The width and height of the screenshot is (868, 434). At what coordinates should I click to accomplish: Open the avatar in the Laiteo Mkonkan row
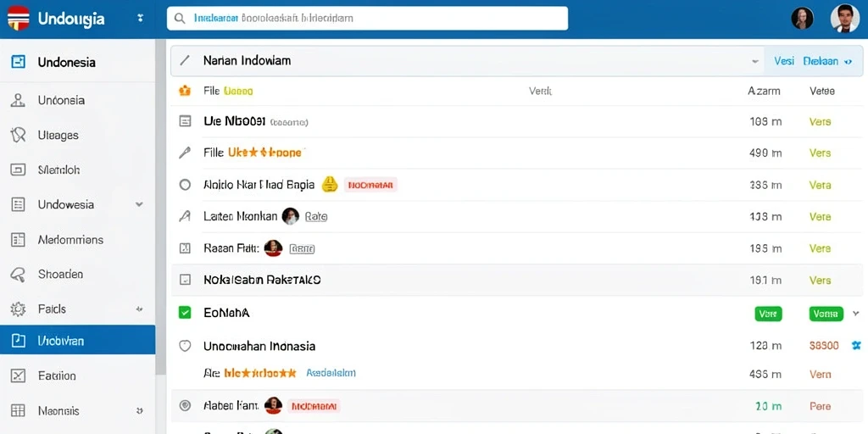coord(291,216)
